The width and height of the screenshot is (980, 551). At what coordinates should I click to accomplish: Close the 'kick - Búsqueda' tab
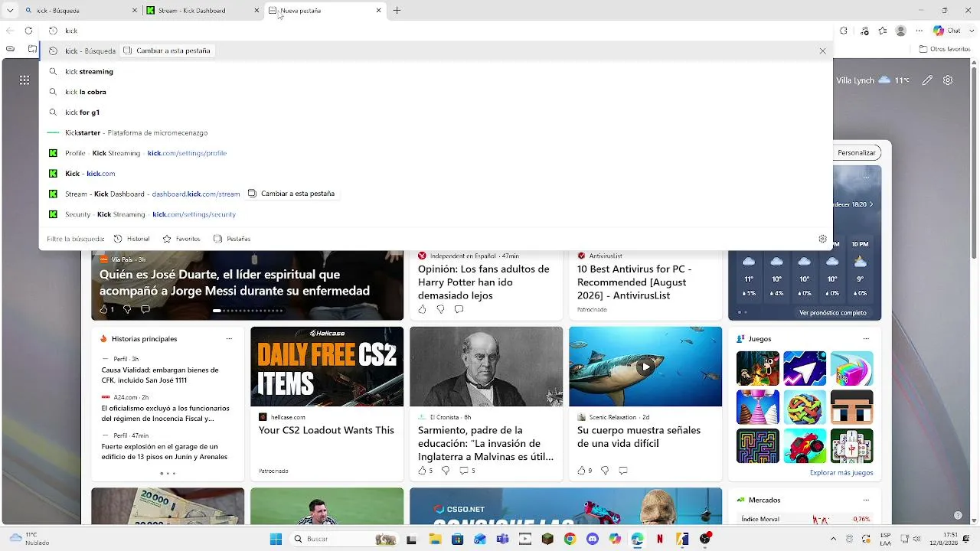pos(135,11)
